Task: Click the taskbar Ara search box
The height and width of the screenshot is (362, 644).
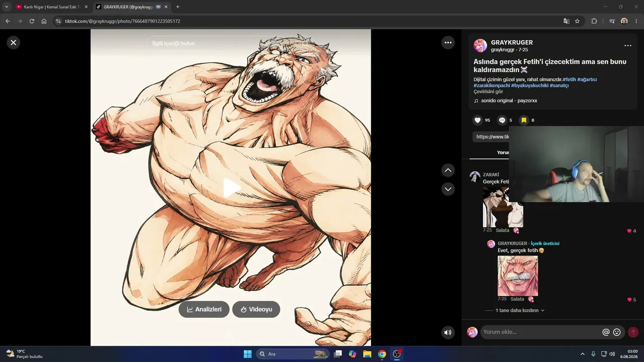Action: (x=292, y=354)
